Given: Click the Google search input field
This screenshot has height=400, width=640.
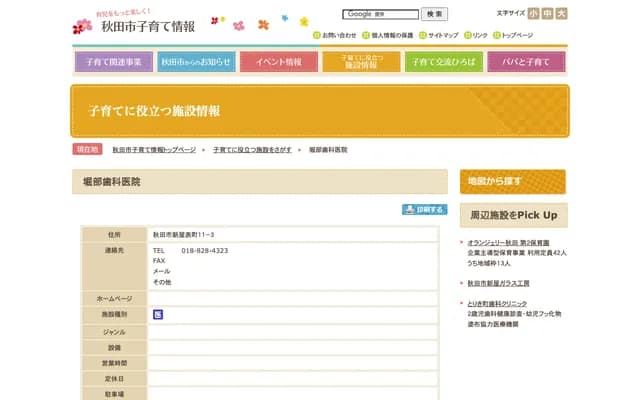Looking at the screenshot, I should [x=380, y=15].
